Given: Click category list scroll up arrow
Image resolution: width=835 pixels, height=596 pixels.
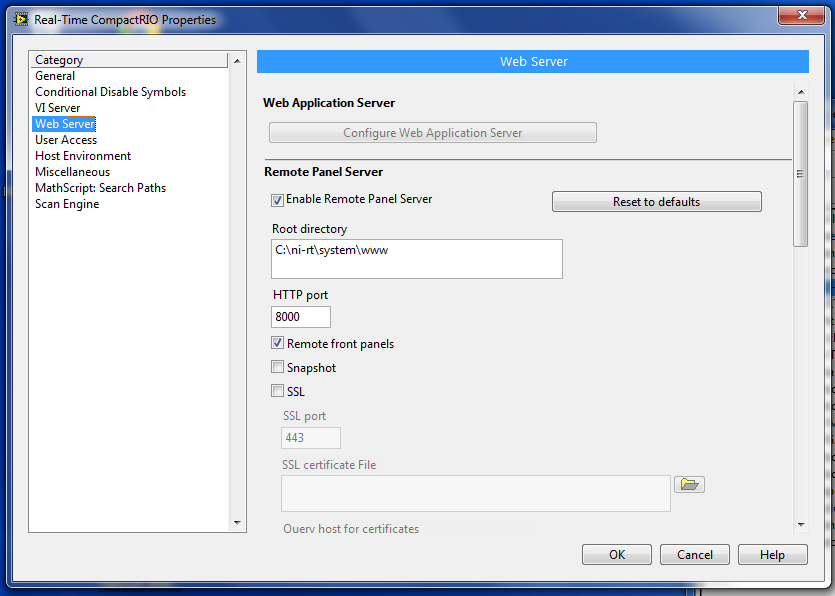Looking at the screenshot, I should point(238,61).
